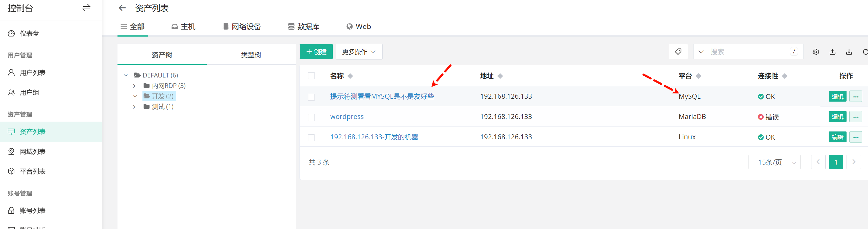Image resolution: width=868 pixels, height=229 pixels.
Task: Expand the 内网RDP tree node
Action: 134,86
